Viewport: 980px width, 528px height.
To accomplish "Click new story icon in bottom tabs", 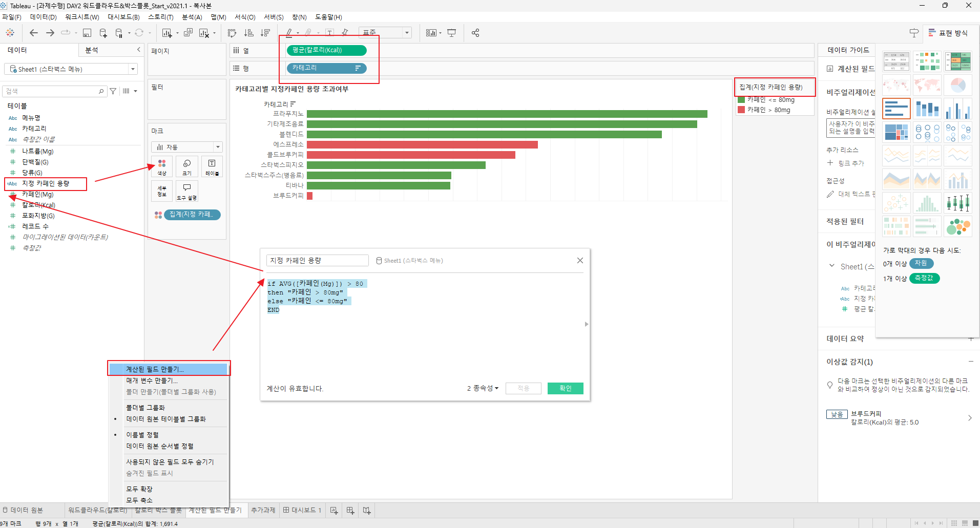I will 367,510.
